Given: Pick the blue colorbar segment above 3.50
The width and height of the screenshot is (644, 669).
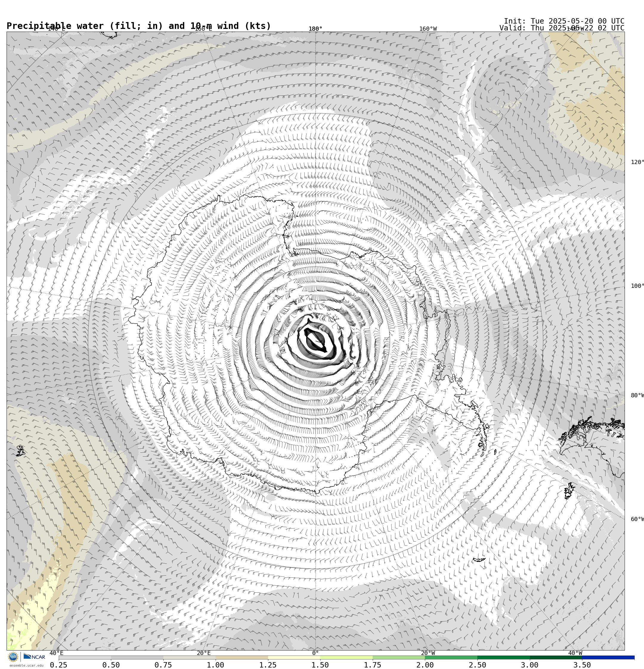Looking at the screenshot, I should (609, 657).
